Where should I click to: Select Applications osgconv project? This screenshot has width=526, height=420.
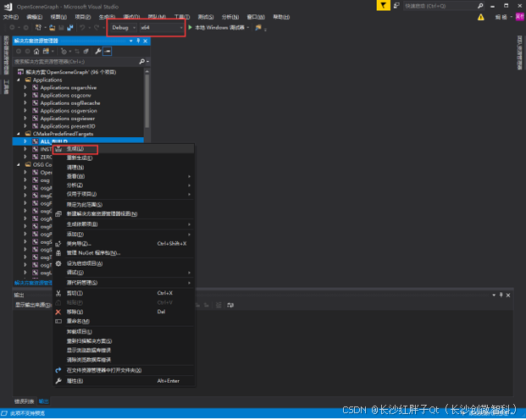[65, 96]
